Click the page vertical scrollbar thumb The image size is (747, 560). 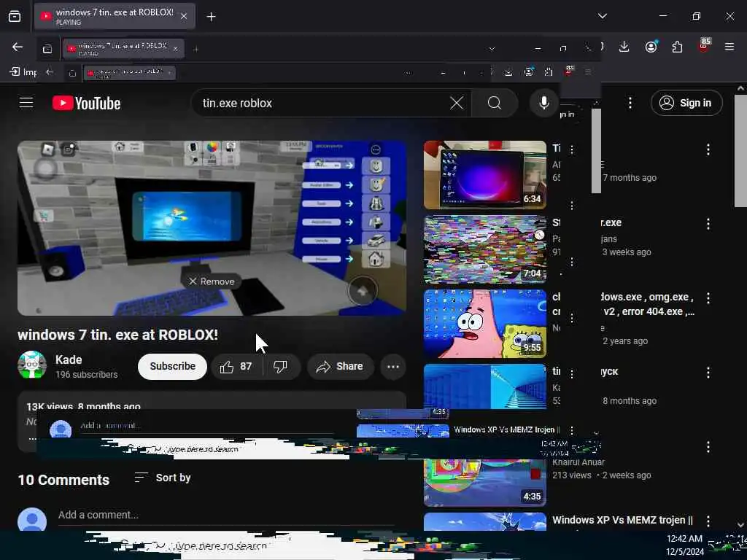point(740,150)
